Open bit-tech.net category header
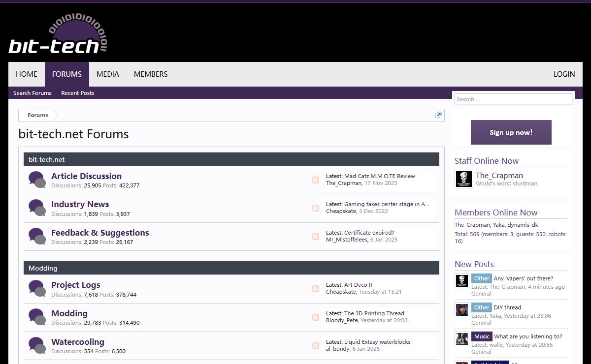591x364 pixels. click(47, 159)
